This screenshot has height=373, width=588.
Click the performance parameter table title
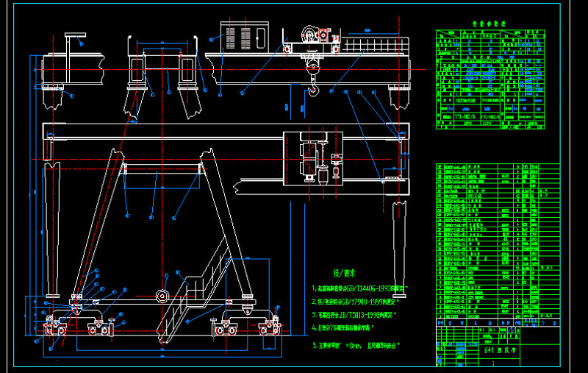(x=489, y=24)
